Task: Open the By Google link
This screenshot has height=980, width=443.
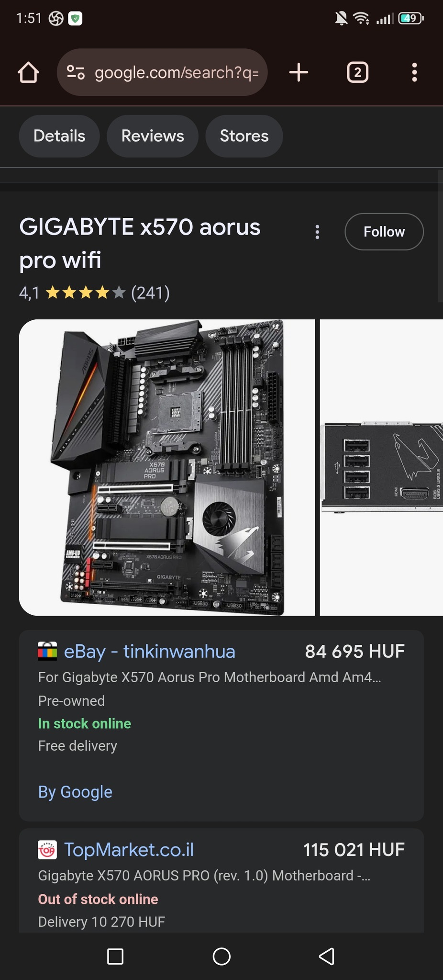Action: click(75, 792)
